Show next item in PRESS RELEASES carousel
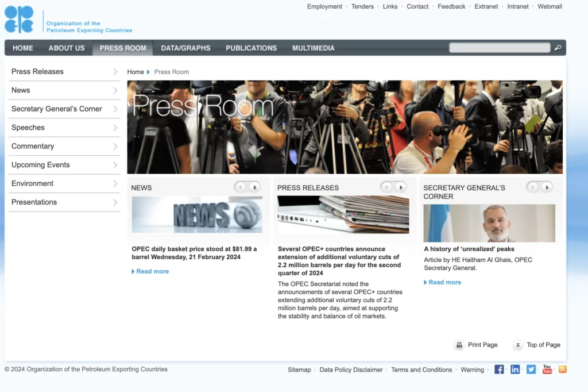Image resolution: width=588 pixels, height=392 pixels. [401, 187]
